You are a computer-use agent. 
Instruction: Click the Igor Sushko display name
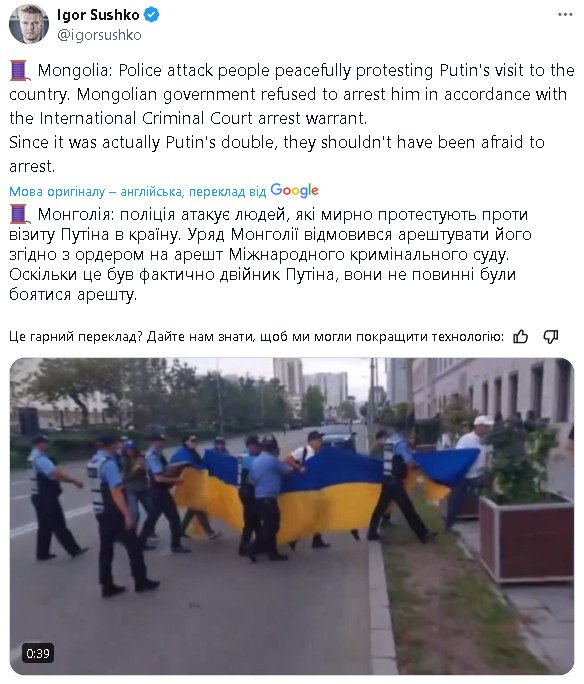pos(98,15)
